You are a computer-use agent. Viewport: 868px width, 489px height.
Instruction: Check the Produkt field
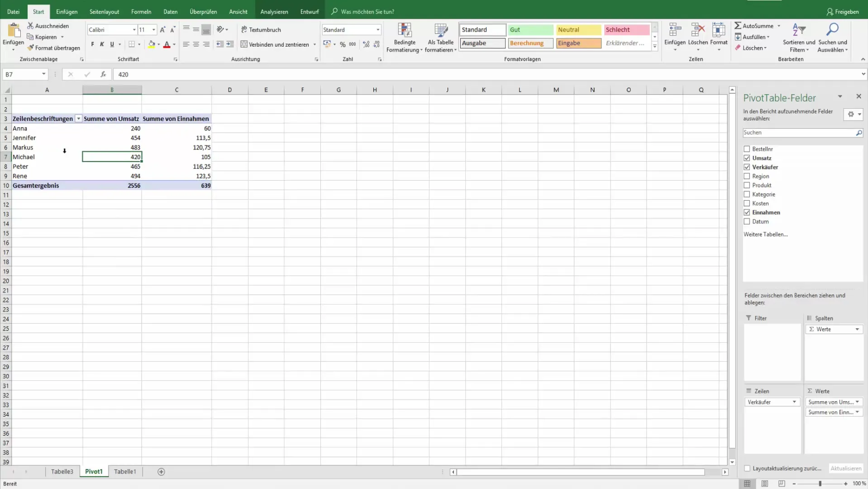click(747, 185)
